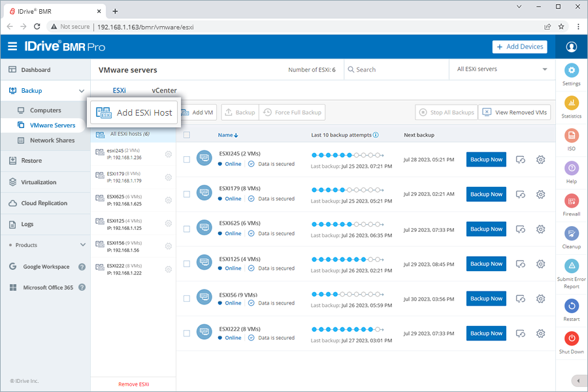Expand the Products section chevron
Image resolution: width=588 pixels, height=392 pixels.
coord(82,245)
